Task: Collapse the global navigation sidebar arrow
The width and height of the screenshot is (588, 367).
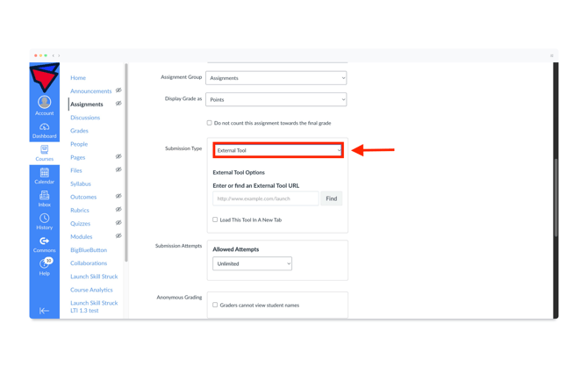Action: coord(44,311)
